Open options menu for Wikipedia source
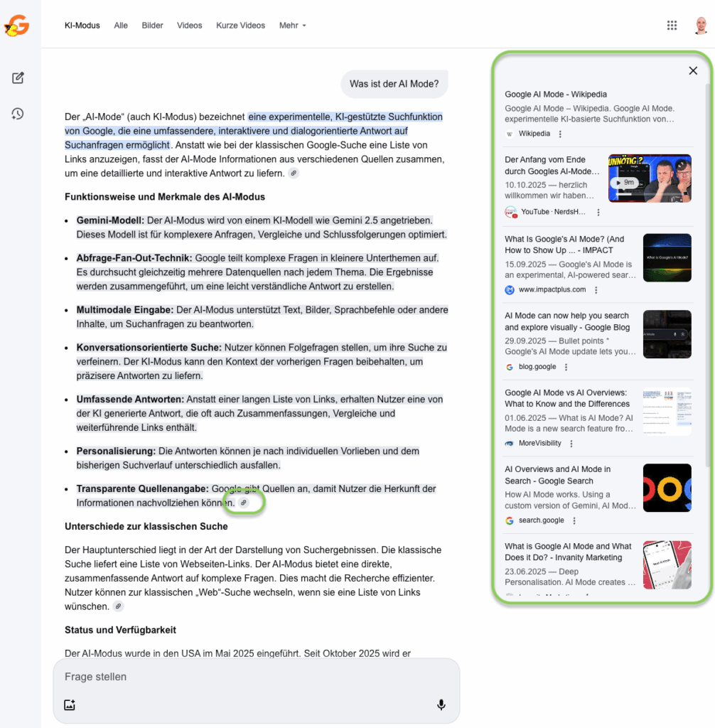This screenshot has height=728, width=715. click(560, 134)
